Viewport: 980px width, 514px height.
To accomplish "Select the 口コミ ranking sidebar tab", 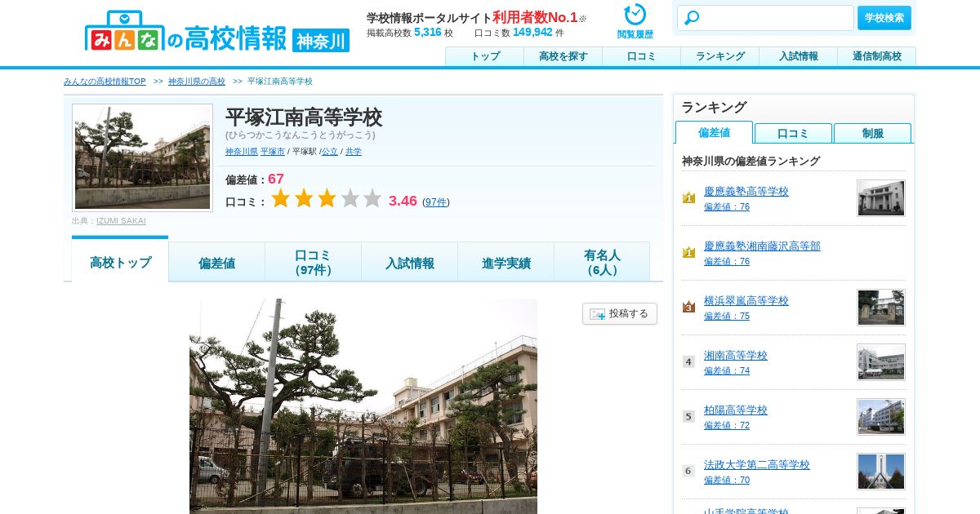I will (x=793, y=133).
